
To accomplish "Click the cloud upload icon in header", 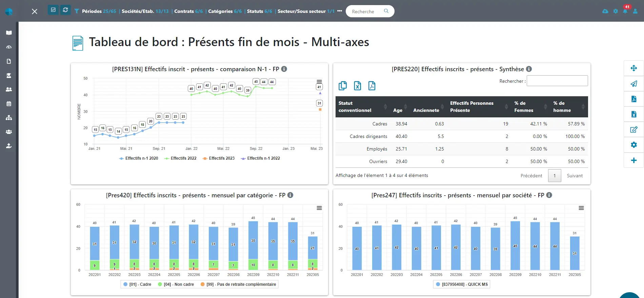I will click(x=605, y=11).
